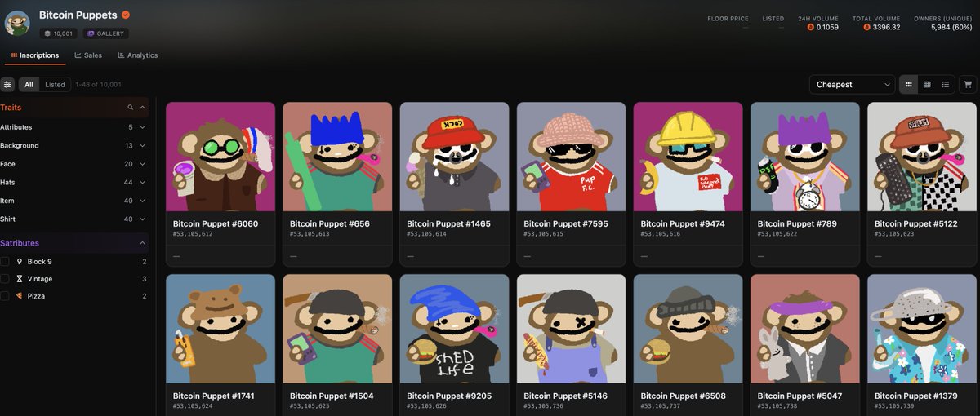
Task: Click the 5,984 (60%) owners value
Action: click(x=951, y=27)
